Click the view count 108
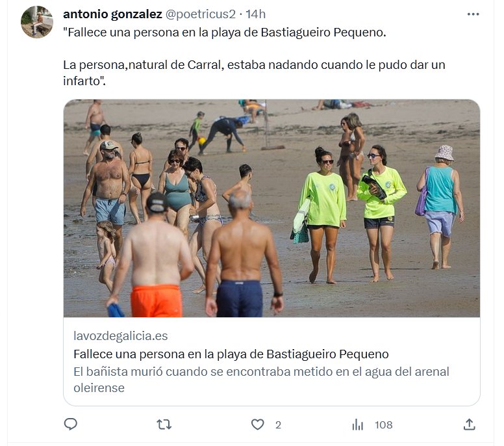Viewport: 504px width, 446px height. [x=383, y=425]
